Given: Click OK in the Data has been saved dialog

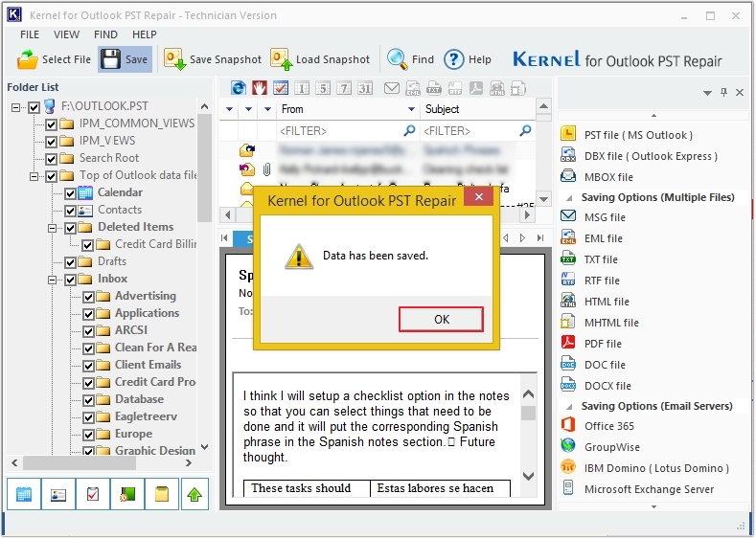Looking at the screenshot, I should pyautogui.click(x=441, y=320).
